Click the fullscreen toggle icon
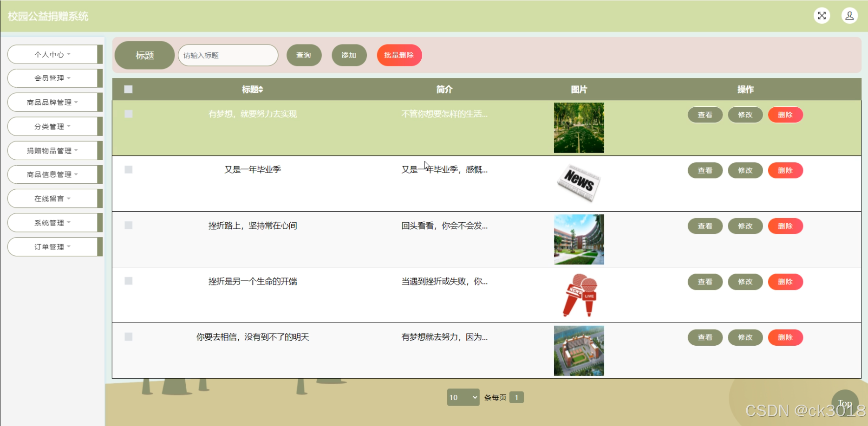The height and width of the screenshot is (426, 868). click(x=822, y=16)
